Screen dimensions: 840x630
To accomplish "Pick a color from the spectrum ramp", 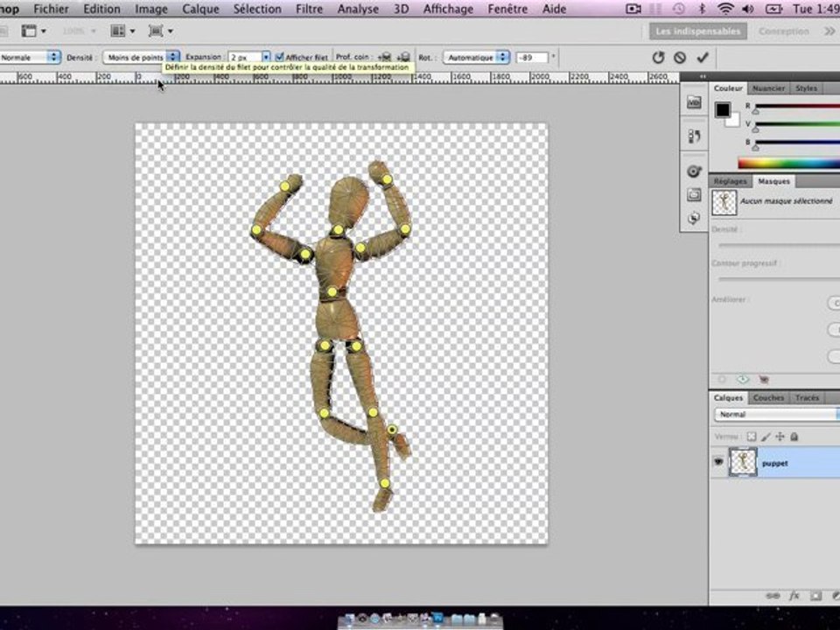I will click(788, 163).
